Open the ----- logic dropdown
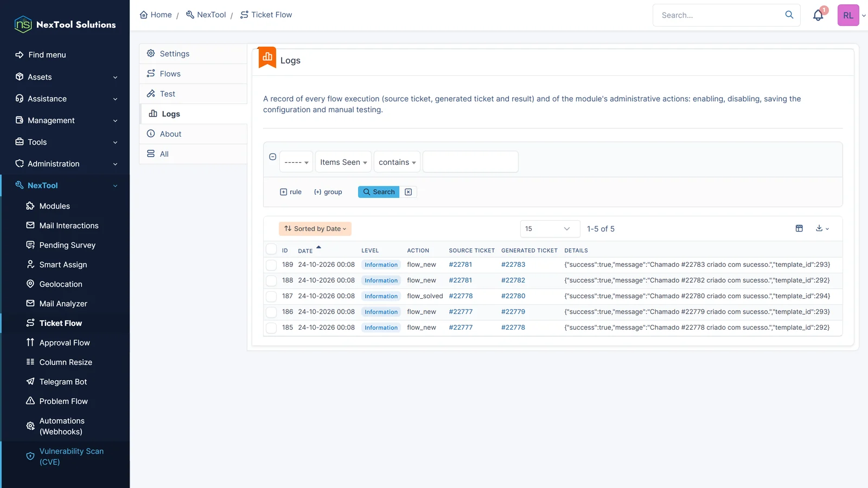 click(x=296, y=162)
